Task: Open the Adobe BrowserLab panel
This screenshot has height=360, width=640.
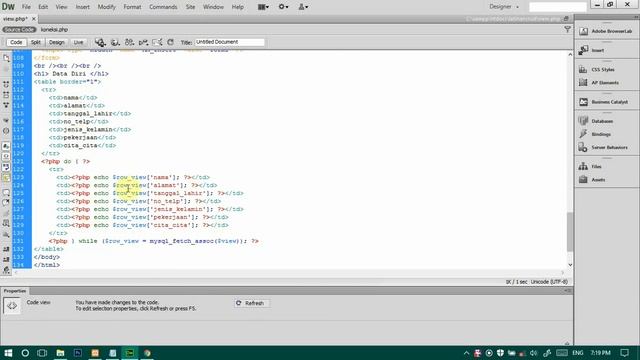Action: click(607, 31)
